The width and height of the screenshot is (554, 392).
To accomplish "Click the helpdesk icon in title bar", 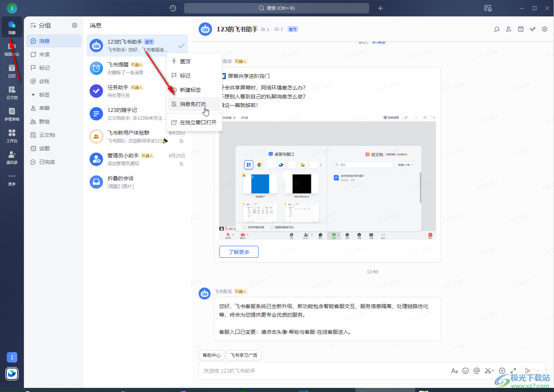I will coord(488,8).
